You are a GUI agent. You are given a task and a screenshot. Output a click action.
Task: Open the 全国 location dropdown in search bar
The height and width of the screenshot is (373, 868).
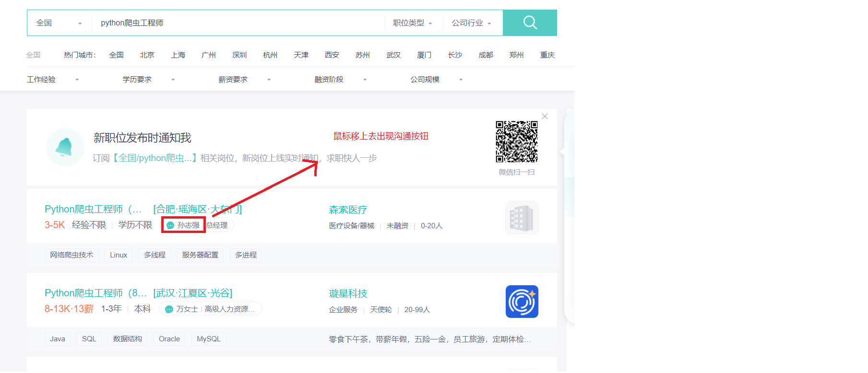point(59,23)
